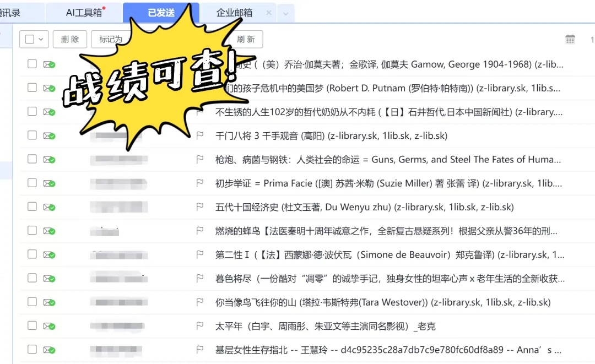
Task: Click sent-status envelope icon of 五代十国经济史 email
Action: (49, 207)
